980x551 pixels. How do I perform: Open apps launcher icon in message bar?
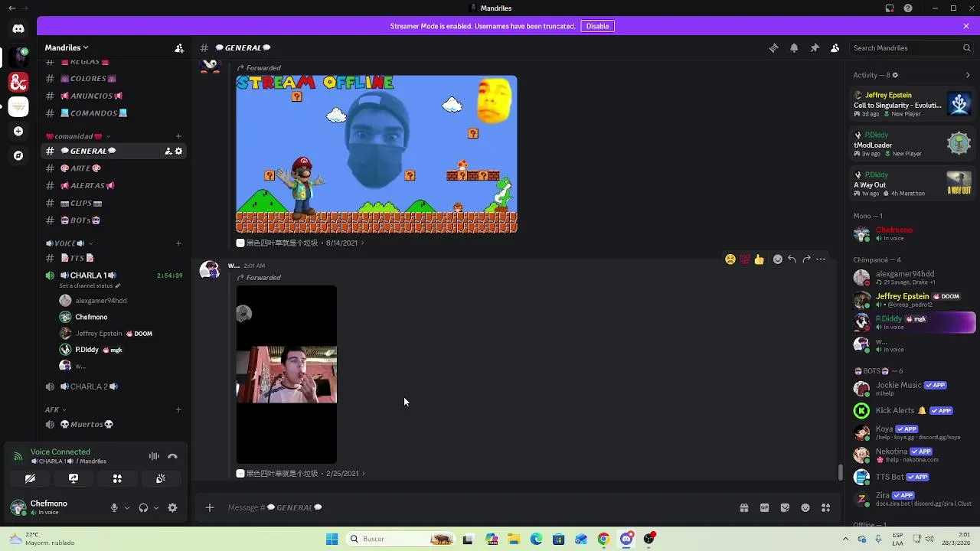point(825,507)
